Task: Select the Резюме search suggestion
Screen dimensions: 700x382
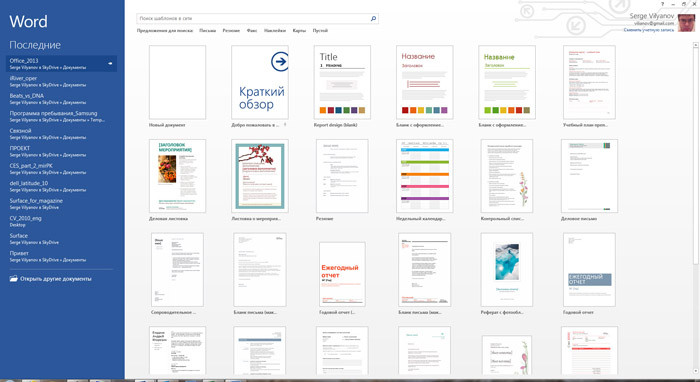Action: [x=231, y=31]
